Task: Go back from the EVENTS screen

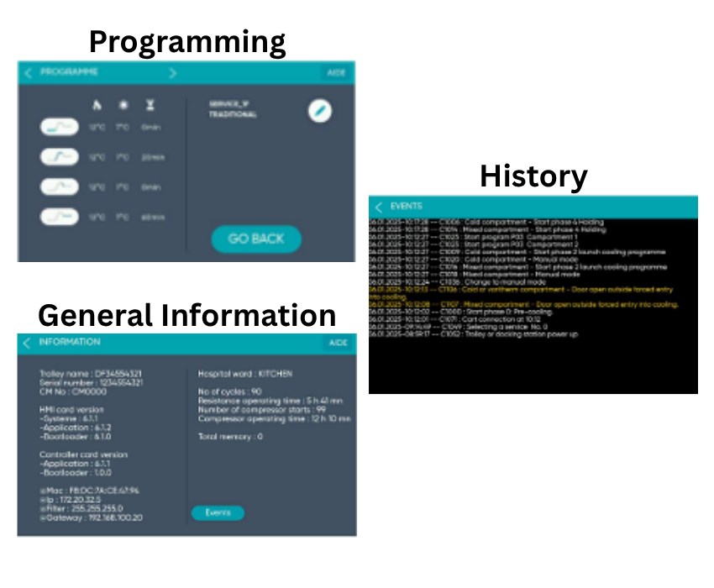Action: click(378, 207)
